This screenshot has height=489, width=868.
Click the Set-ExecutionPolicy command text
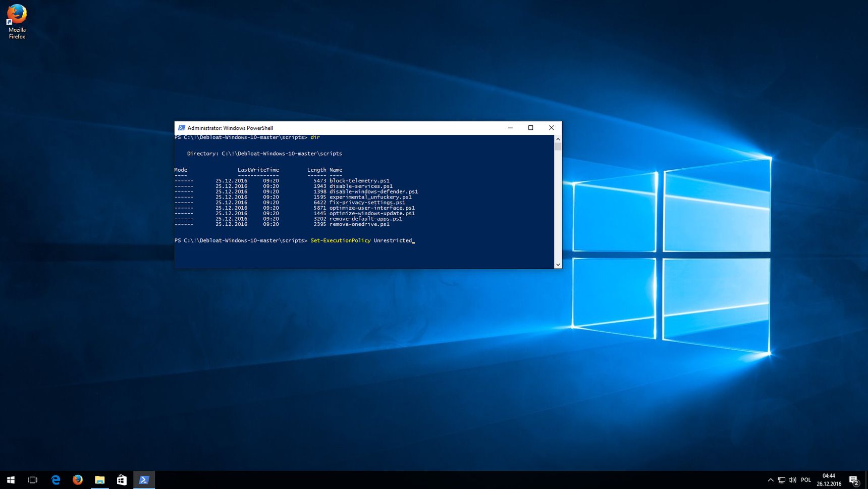click(341, 240)
